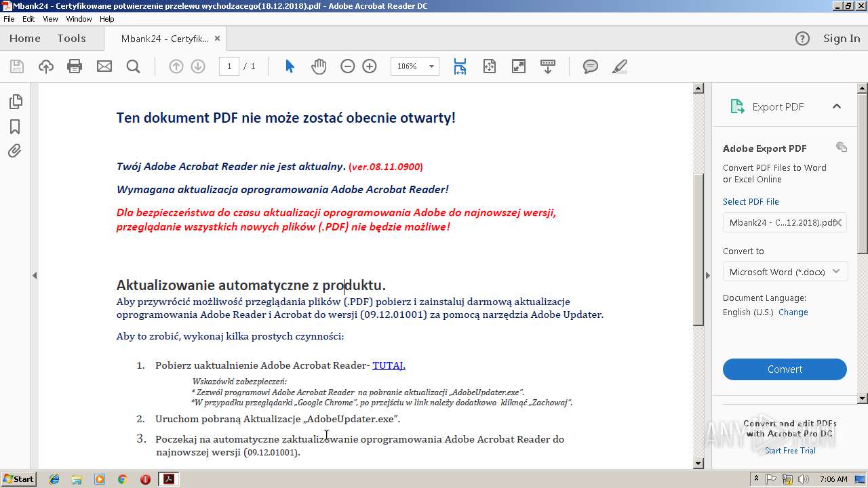This screenshot has width=868, height=488.
Task: Collapse the Export PDF section
Action: (x=837, y=106)
